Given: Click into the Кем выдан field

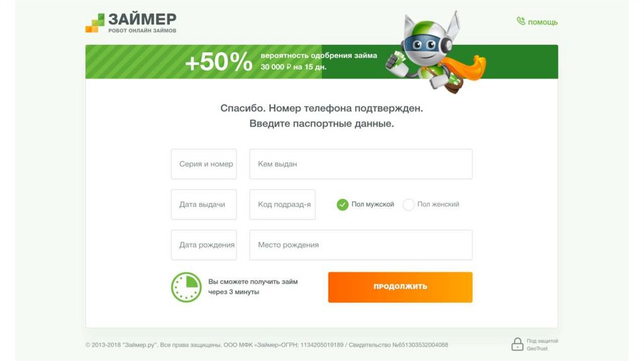Looking at the screenshot, I should [x=360, y=164].
